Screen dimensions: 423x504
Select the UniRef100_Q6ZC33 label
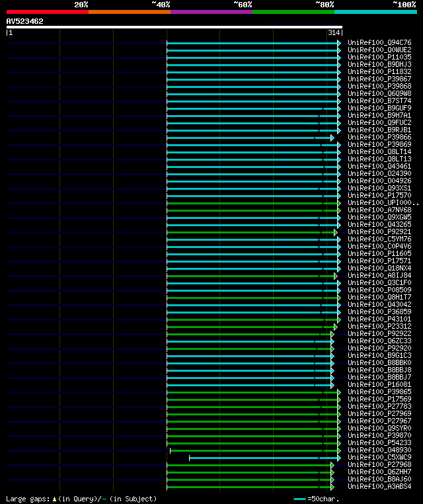(x=379, y=341)
